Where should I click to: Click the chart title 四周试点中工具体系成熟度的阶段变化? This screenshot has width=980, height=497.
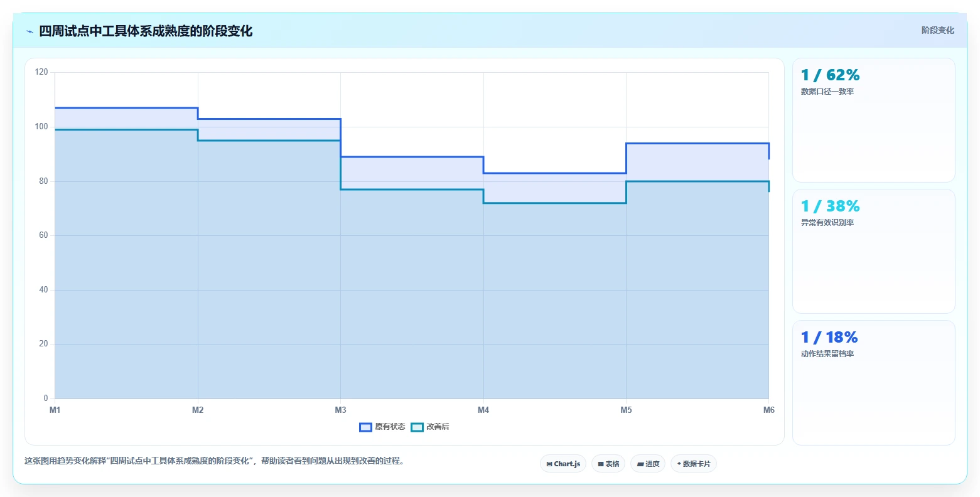tap(146, 31)
